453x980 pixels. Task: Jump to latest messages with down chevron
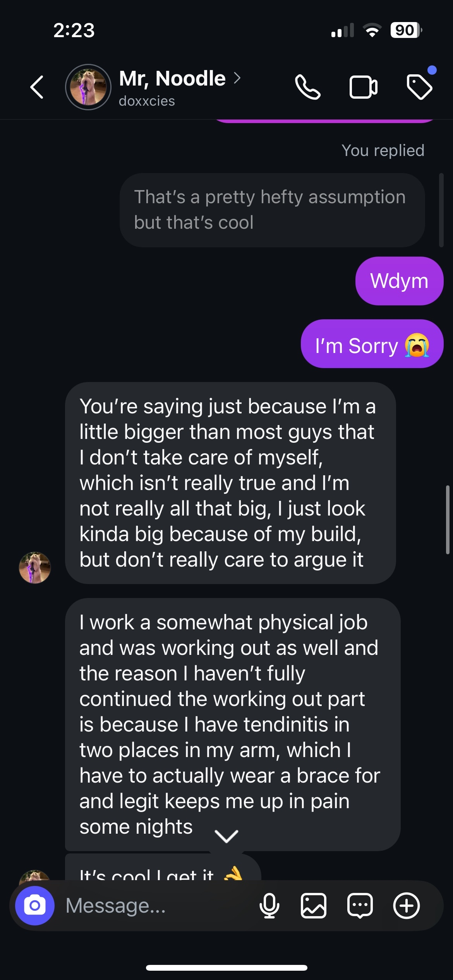[x=226, y=836]
